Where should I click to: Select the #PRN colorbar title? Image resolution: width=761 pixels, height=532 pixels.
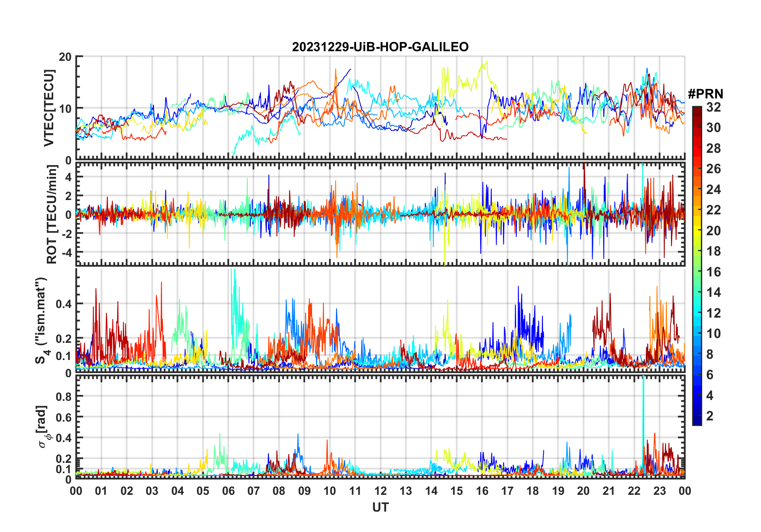tap(706, 94)
